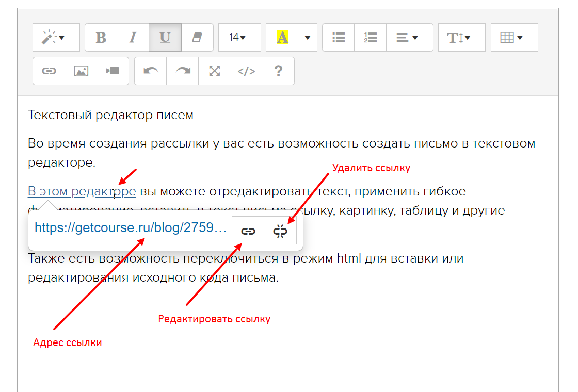Insert a numbered list

(x=370, y=38)
